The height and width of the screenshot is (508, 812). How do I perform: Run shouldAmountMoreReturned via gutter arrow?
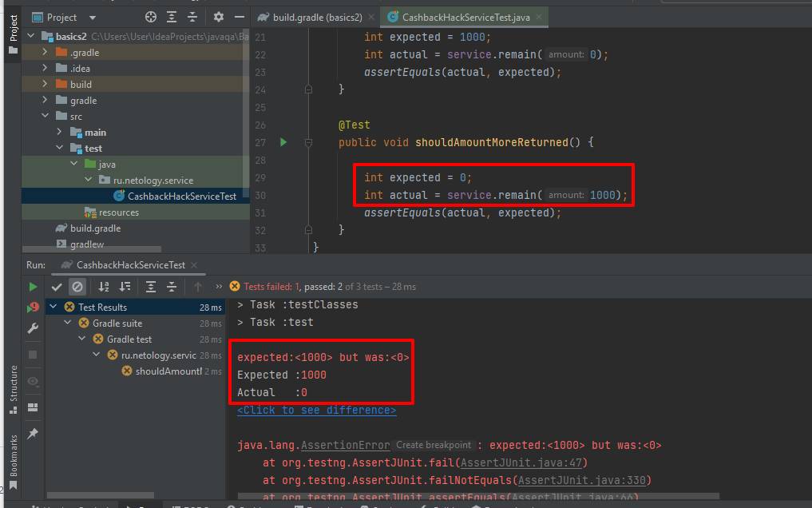(283, 142)
